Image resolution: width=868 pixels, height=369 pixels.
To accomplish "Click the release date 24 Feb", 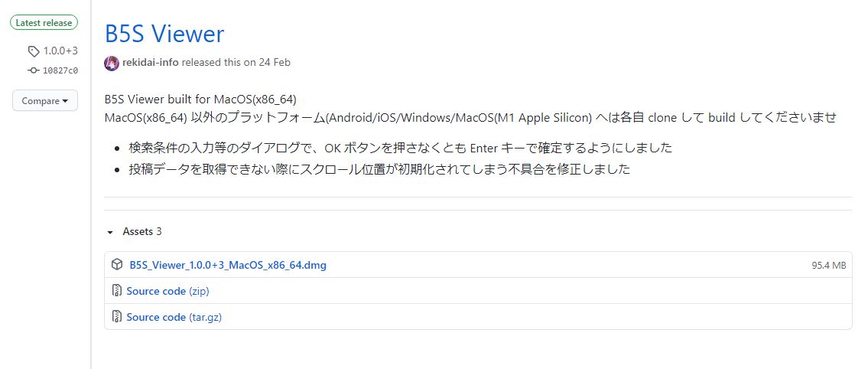I will click(275, 63).
